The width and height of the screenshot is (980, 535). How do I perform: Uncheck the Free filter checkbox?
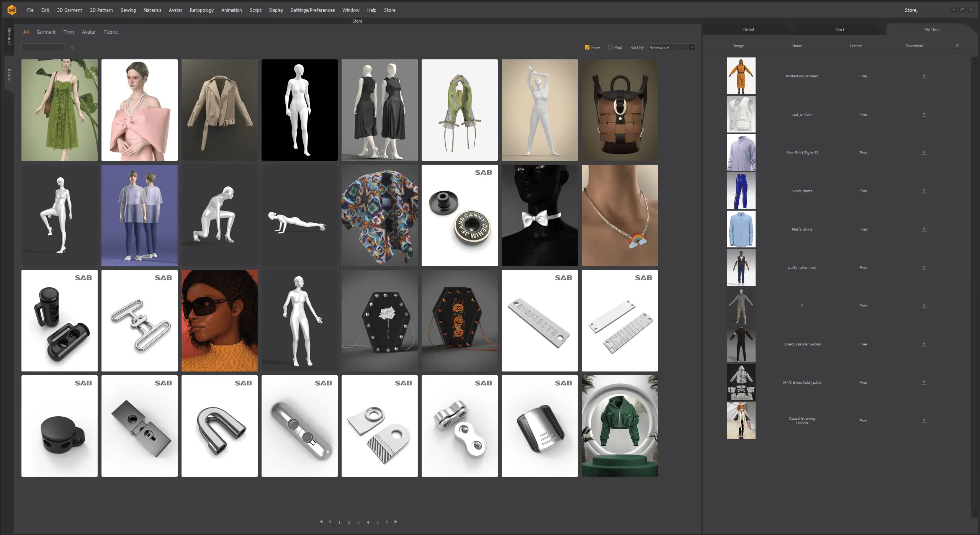pyautogui.click(x=587, y=47)
